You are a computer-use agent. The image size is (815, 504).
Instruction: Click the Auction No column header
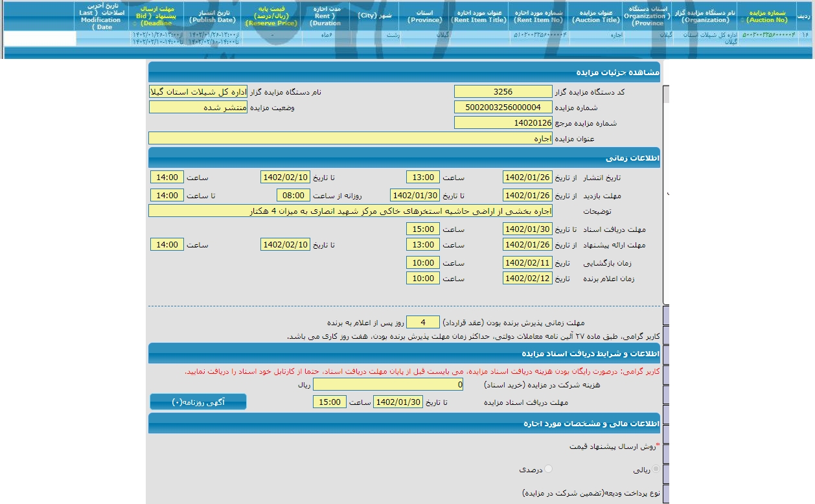pyautogui.click(x=766, y=16)
